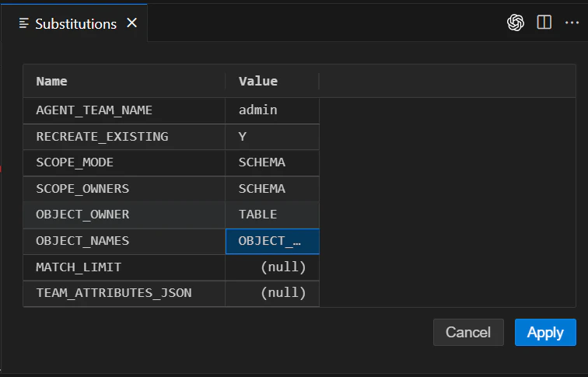The image size is (588, 377).
Task: Edit the MATCH_LIMIT null value
Action: 272,267
